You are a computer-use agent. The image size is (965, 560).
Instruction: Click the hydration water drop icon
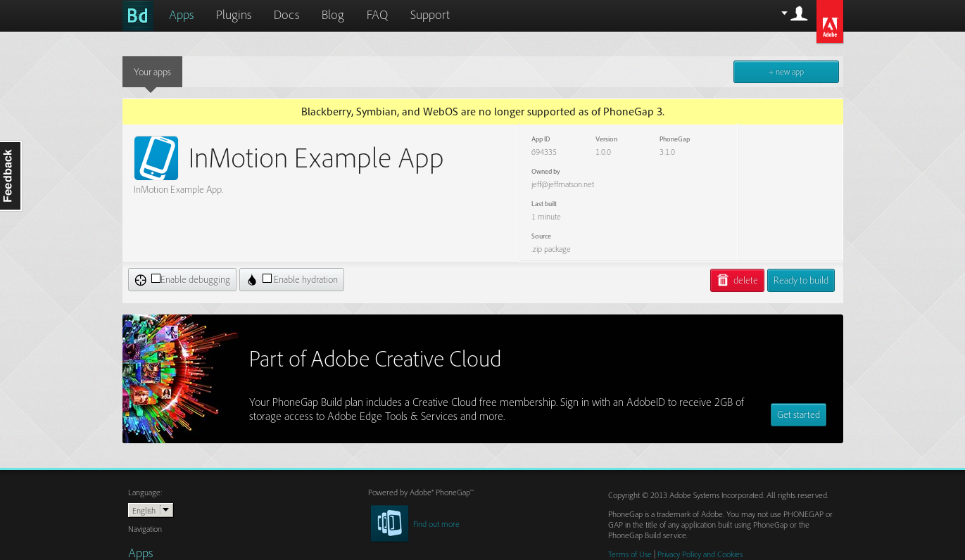coord(252,280)
